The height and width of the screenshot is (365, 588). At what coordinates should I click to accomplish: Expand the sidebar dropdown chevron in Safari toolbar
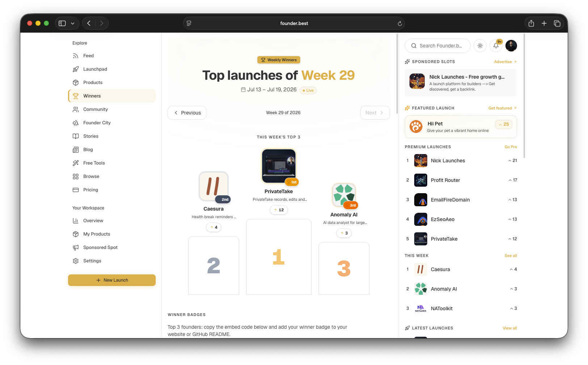[73, 23]
